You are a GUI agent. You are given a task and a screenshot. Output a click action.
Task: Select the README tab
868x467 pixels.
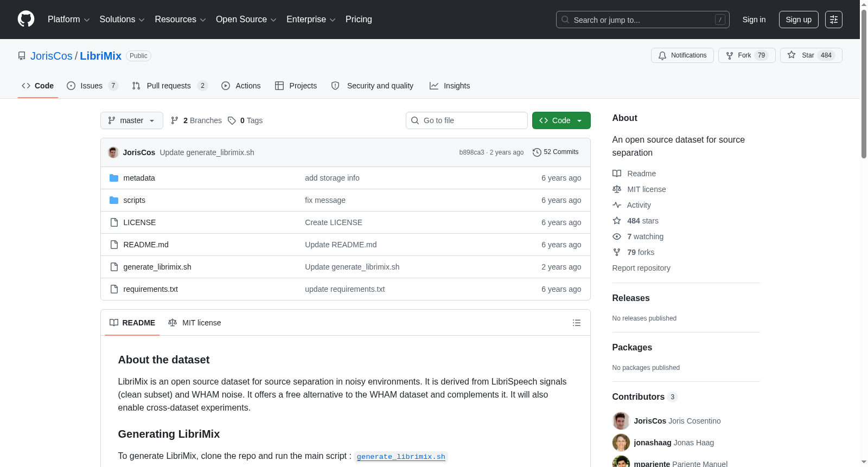(x=132, y=323)
